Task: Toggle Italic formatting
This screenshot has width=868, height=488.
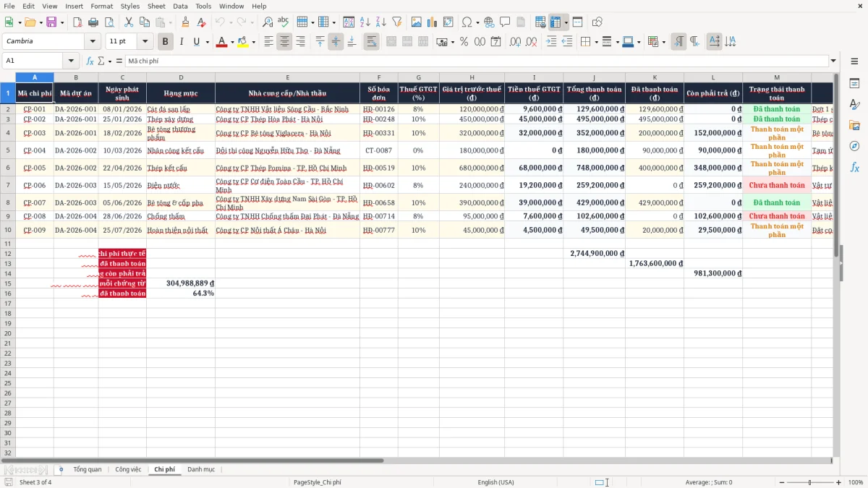Action: pyautogui.click(x=182, y=42)
